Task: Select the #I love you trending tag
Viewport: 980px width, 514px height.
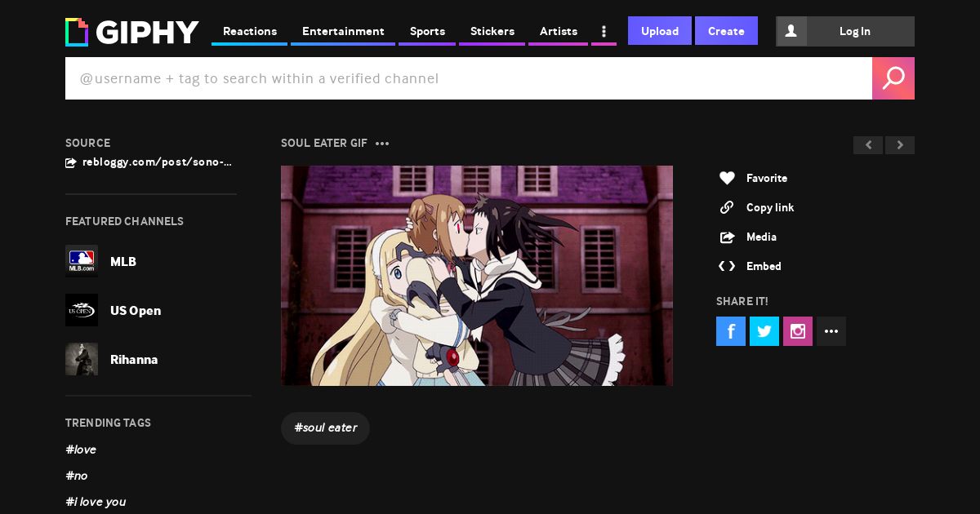Action: tap(96, 502)
